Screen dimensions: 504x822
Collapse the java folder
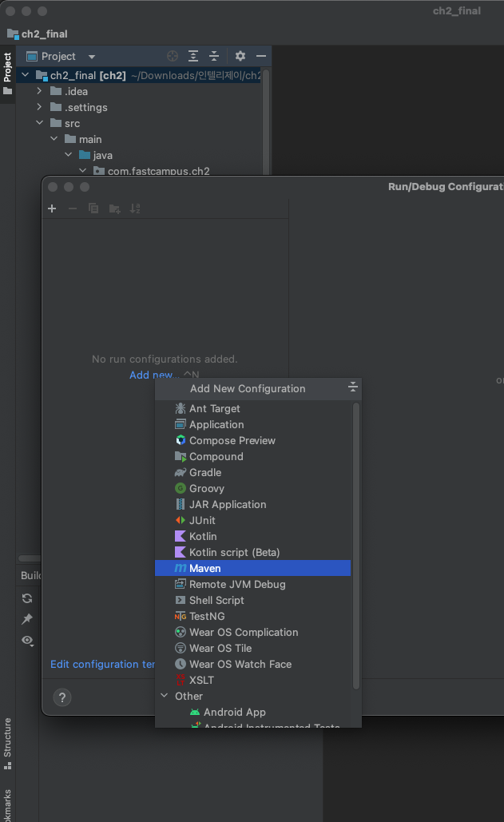click(x=68, y=155)
